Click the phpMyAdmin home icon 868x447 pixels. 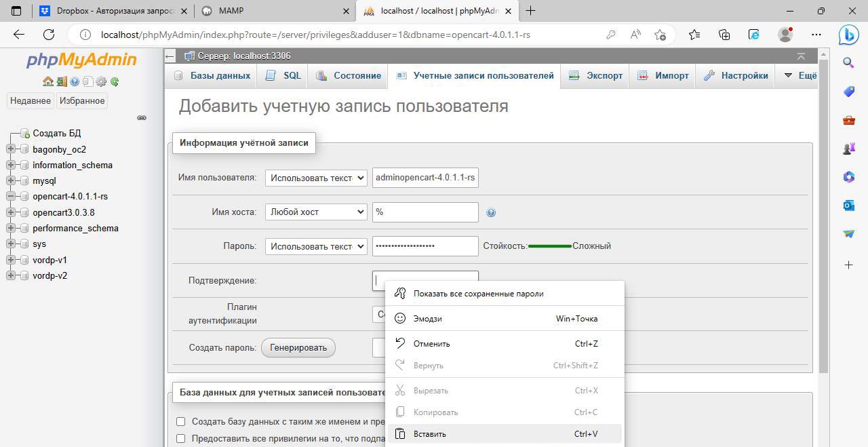point(47,82)
